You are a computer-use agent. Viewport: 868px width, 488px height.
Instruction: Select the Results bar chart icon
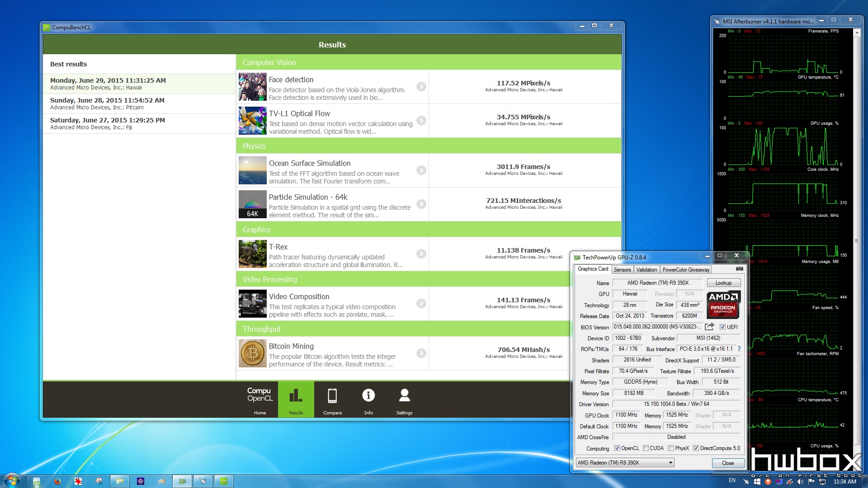point(296,399)
